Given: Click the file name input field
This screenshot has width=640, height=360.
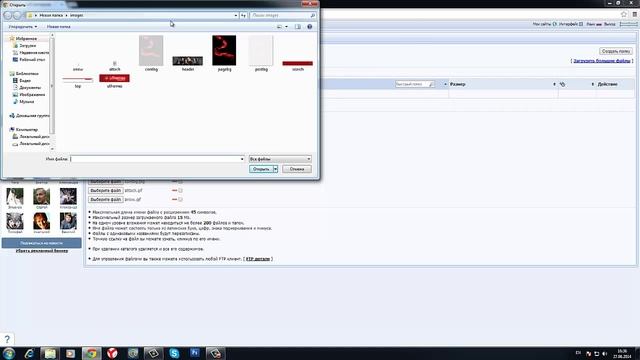Looking at the screenshot, I should (155, 159).
